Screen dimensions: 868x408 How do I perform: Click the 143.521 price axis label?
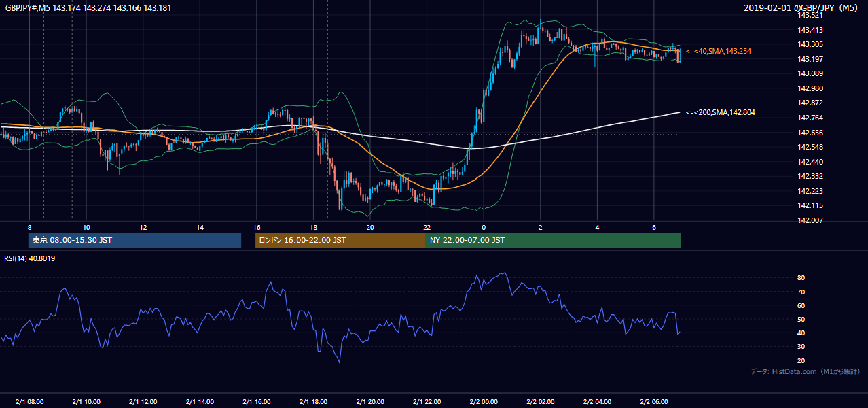[x=810, y=15]
